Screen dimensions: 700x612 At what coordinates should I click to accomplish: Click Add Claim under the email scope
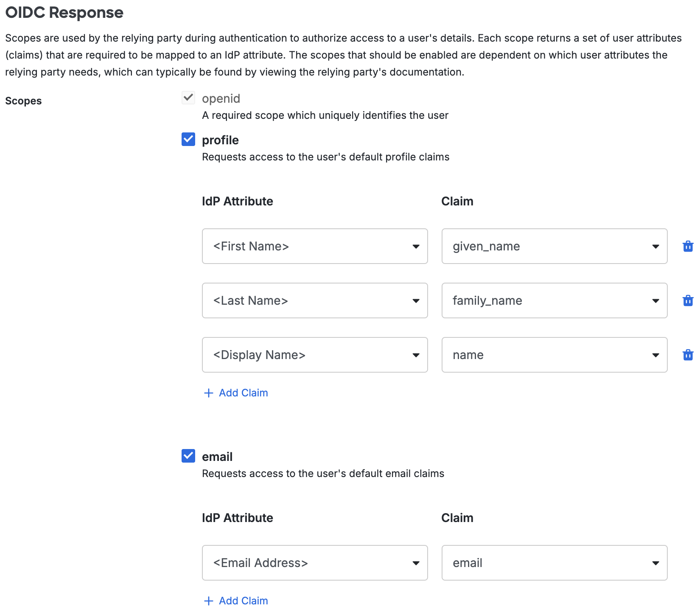pos(243,601)
